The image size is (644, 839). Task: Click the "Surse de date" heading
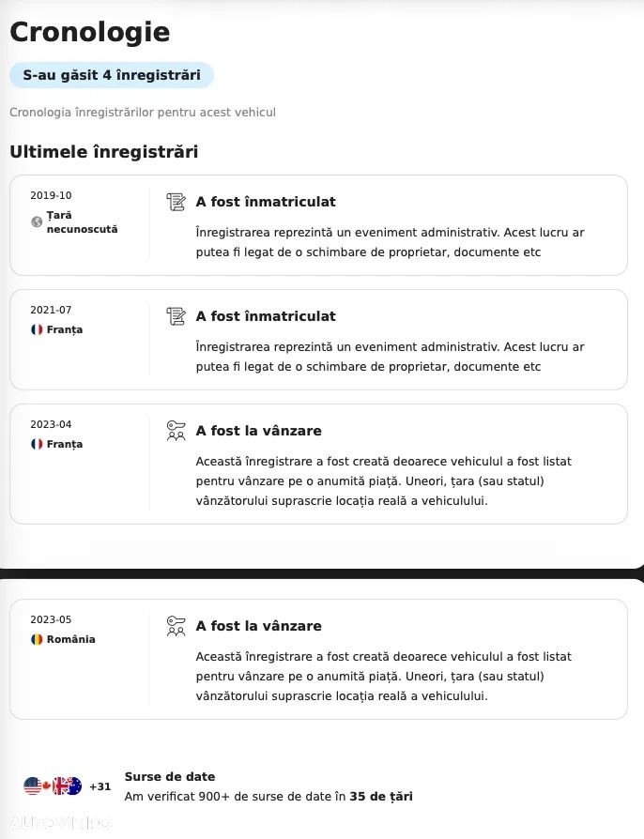click(x=170, y=777)
